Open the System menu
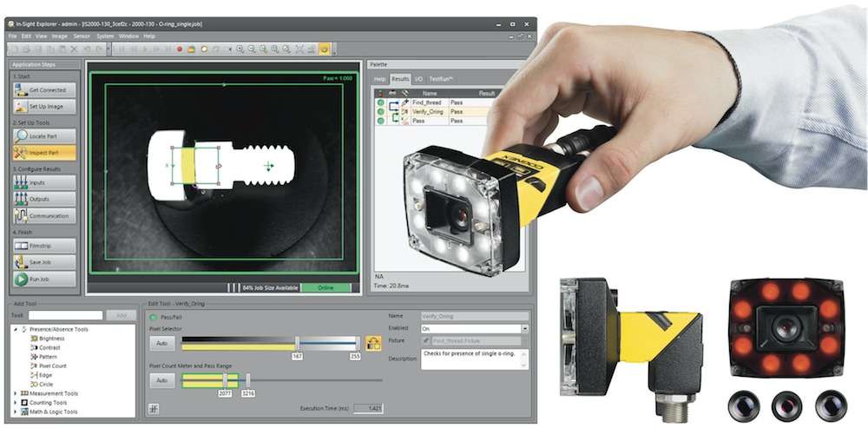The height and width of the screenshot is (428, 868). 105,36
